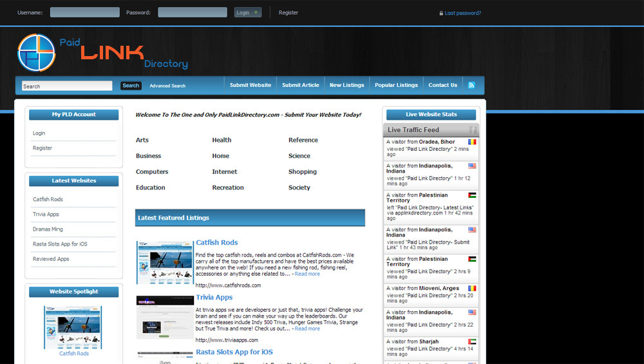Click the RSS feed icon in navigation bar

(471, 85)
